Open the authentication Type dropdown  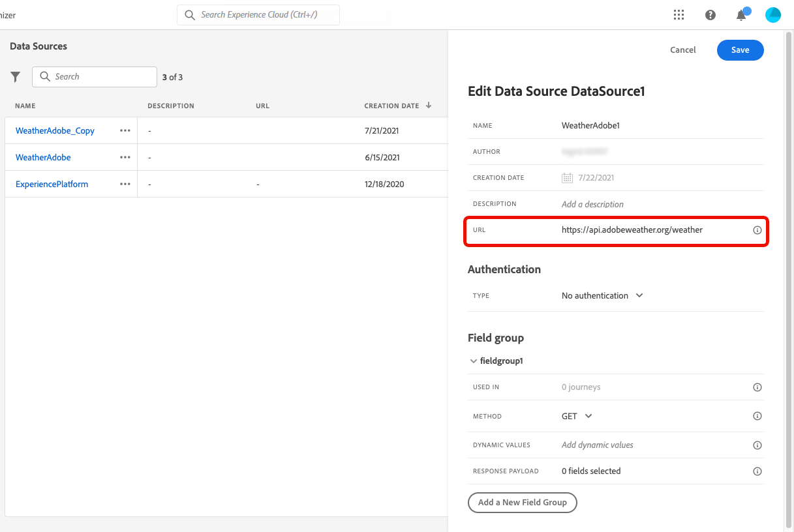pyautogui.click(x=602, y=295)
